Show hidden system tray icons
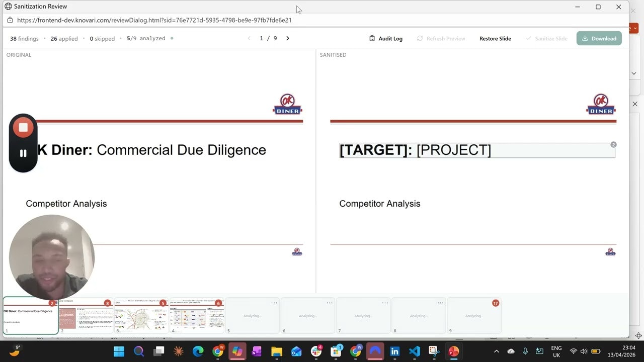The width and height of the screenshot is (644, 362). pyautogui.click(x=497, y=351)
